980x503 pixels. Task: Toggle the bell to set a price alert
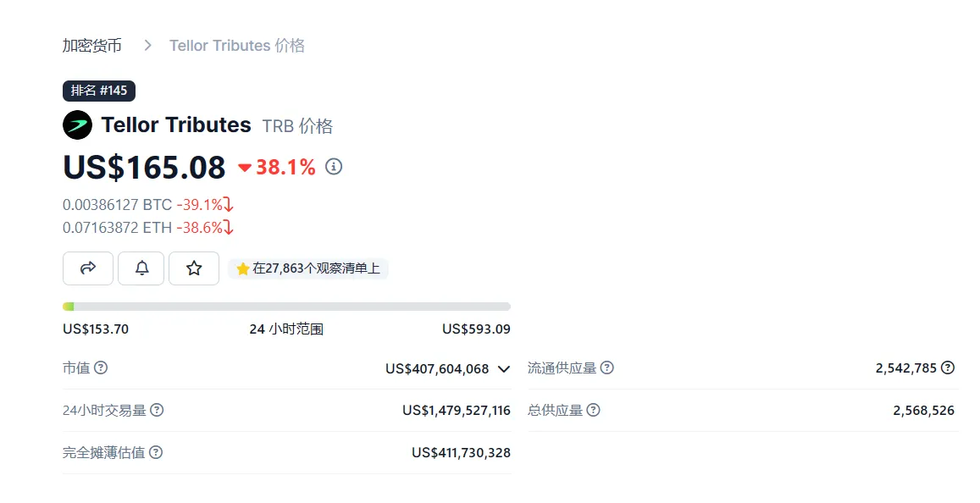pos(141,268)
